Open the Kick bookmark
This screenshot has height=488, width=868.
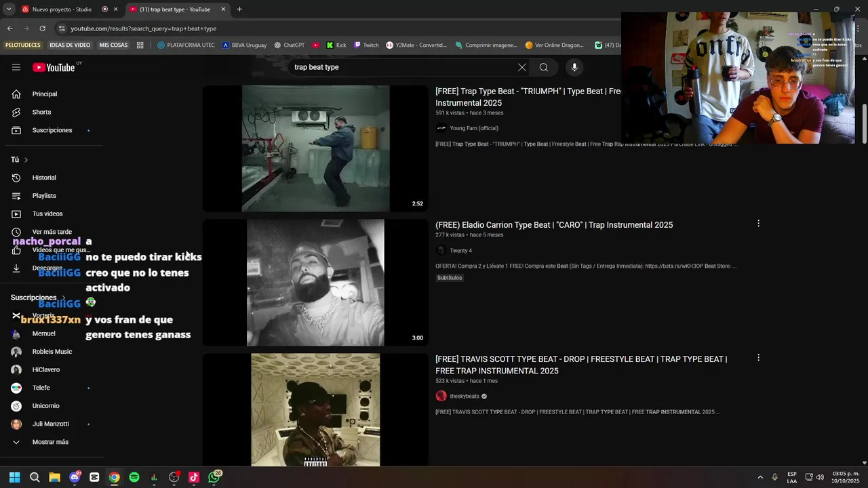[x=336, y=45]
